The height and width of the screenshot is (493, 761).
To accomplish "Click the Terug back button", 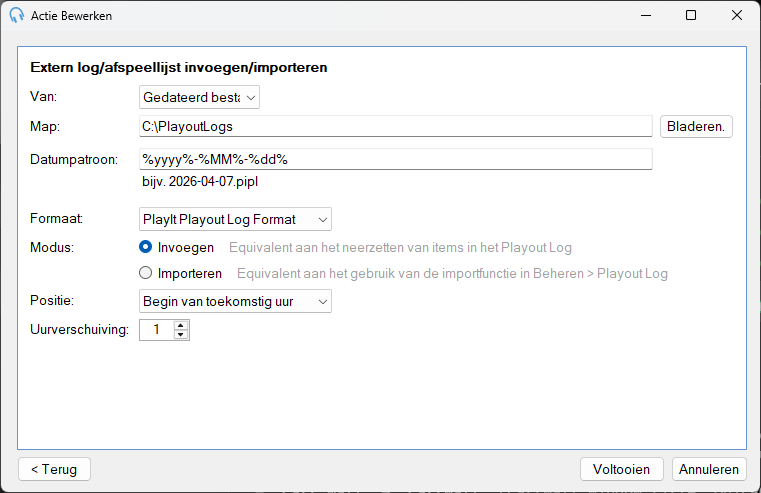I will (54, 469).
